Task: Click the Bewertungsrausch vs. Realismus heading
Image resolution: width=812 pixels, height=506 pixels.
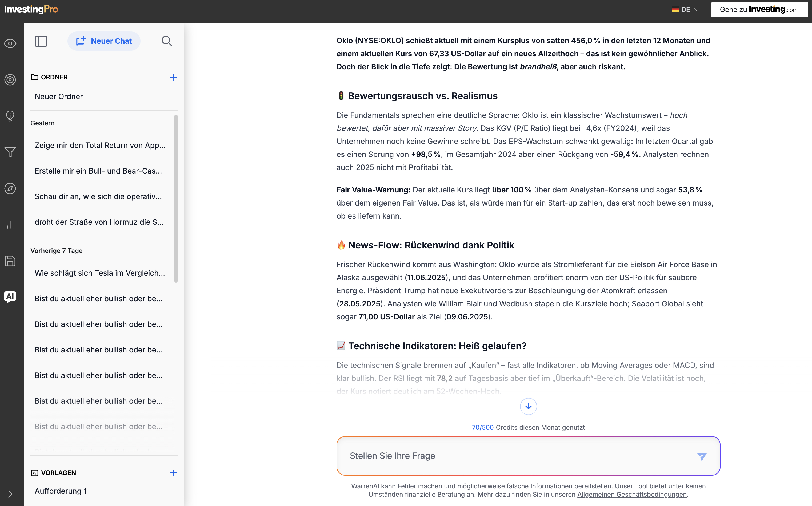Action: (417, 96)
